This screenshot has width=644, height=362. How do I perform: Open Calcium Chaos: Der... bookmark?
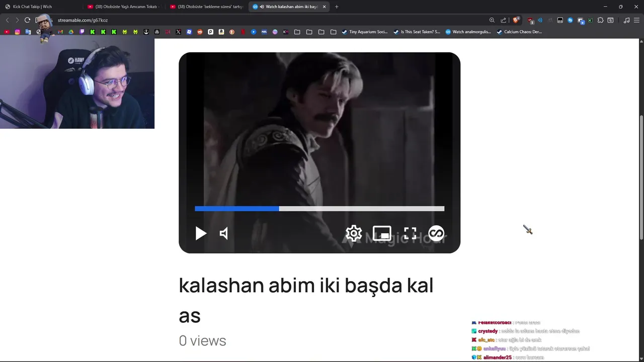[x=519, y=32]
